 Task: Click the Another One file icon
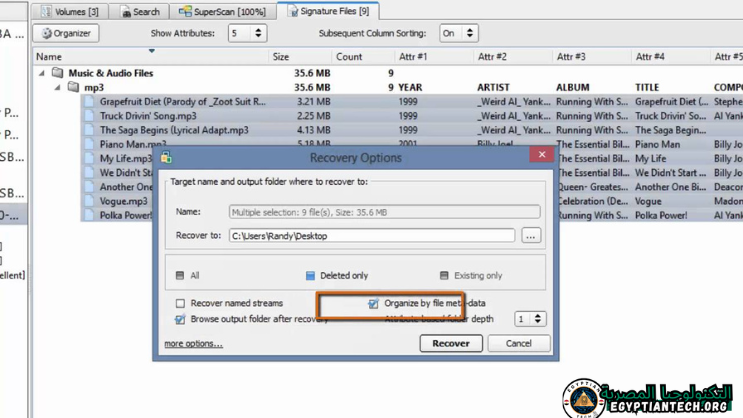click(x=89, y=187)
